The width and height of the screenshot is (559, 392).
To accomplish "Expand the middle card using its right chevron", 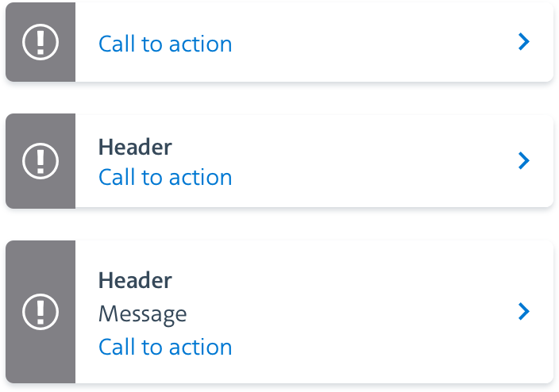I will 523,161.
